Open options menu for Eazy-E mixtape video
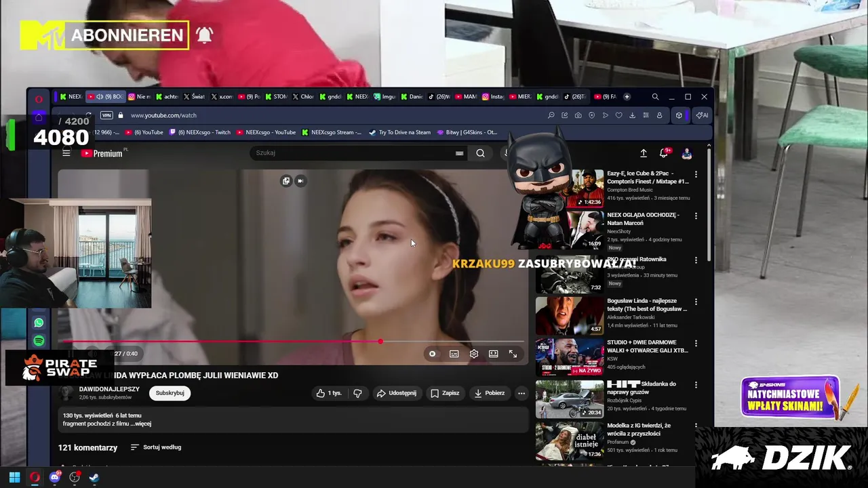Image resolution: width=868 pixels, height=488 pixels. [x=696, y=174]
